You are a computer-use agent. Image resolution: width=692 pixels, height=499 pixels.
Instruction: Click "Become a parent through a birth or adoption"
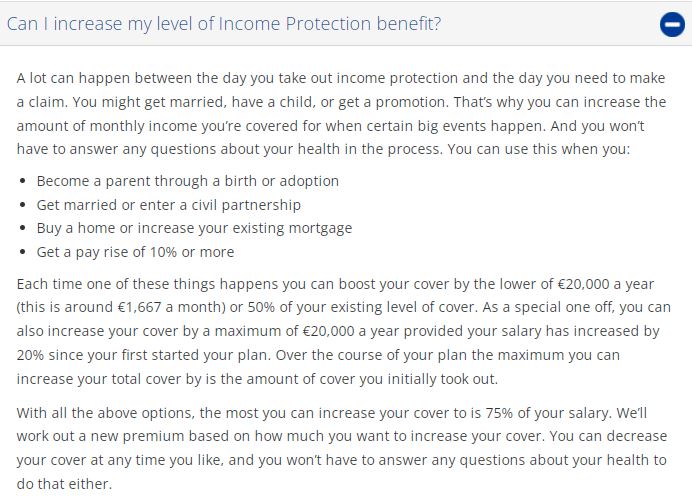[x=187, y=181]
